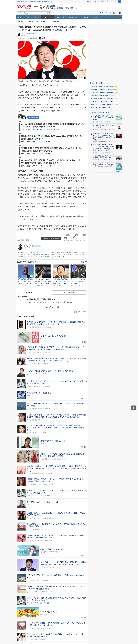Select 新着記事 sub-navigation item
Screen dimensions: 138x644
click(21, 21)
